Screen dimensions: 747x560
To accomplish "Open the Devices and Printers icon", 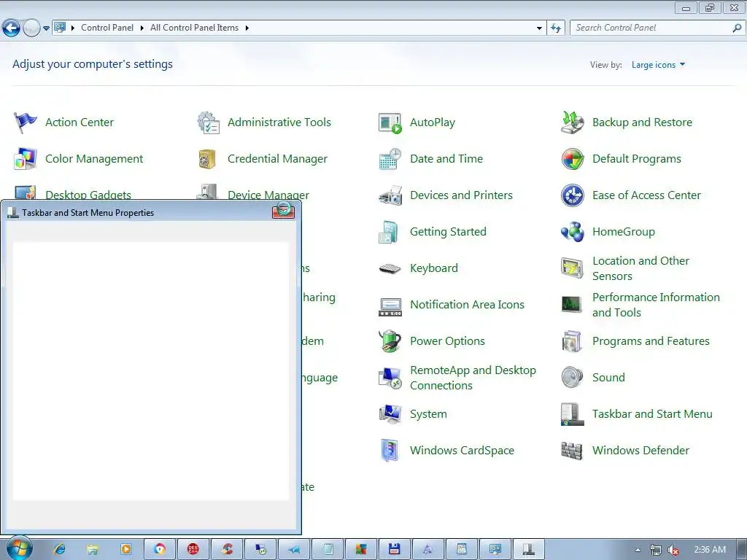I will pyautogui.click(x=390, y=195).
